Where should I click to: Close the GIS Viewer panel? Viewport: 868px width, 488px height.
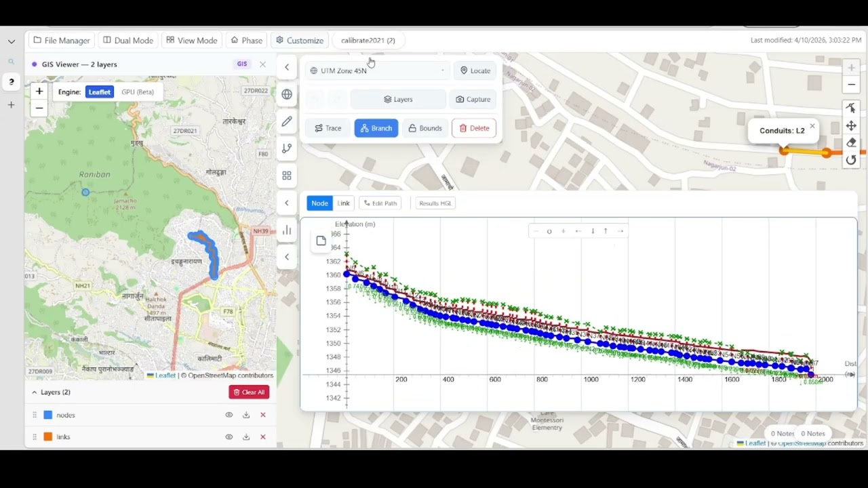pyautogui.click(x=262, y=64)
